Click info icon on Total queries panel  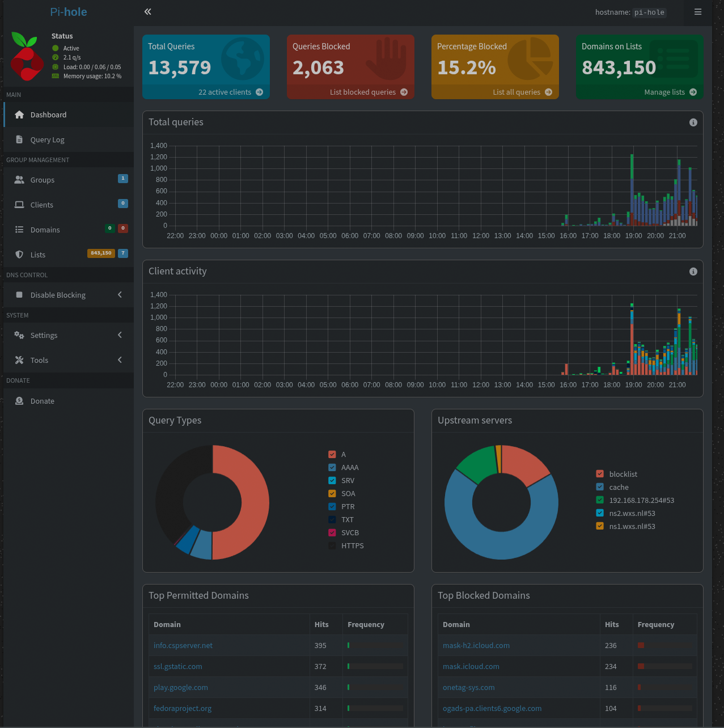[x=693, y=122]
